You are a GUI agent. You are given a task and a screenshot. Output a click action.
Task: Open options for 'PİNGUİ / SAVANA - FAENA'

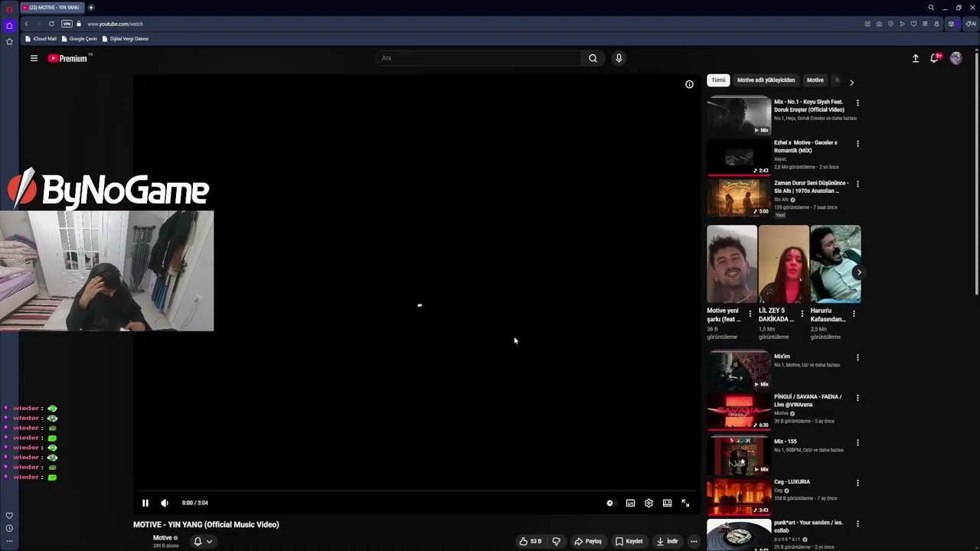[857, 398]
